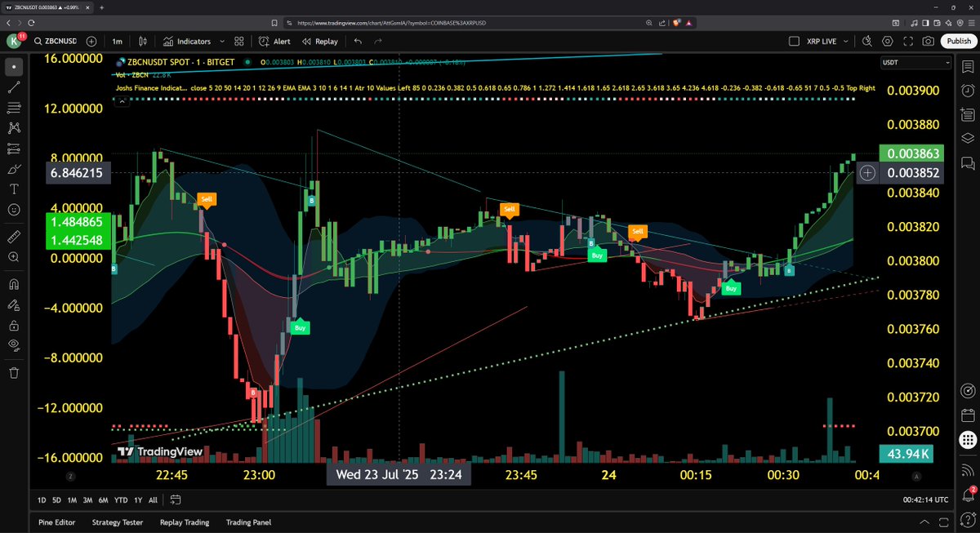Create a new Alert
The image size is (980, 533).
(274, 41)
